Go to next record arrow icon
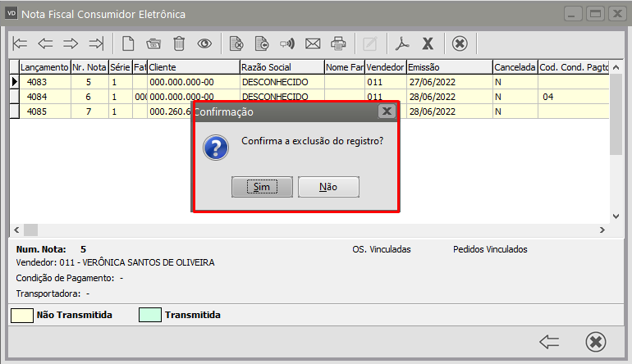 [71, 43]
